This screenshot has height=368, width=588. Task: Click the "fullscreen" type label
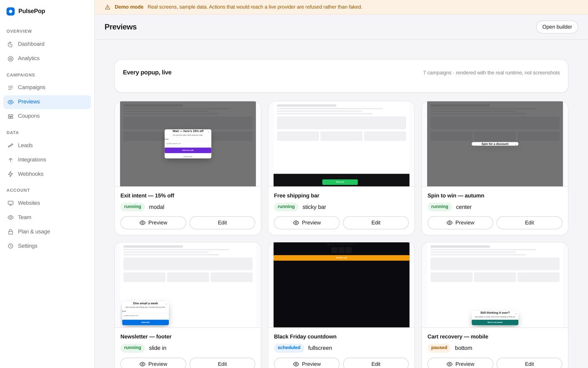[x=320, y=348]
